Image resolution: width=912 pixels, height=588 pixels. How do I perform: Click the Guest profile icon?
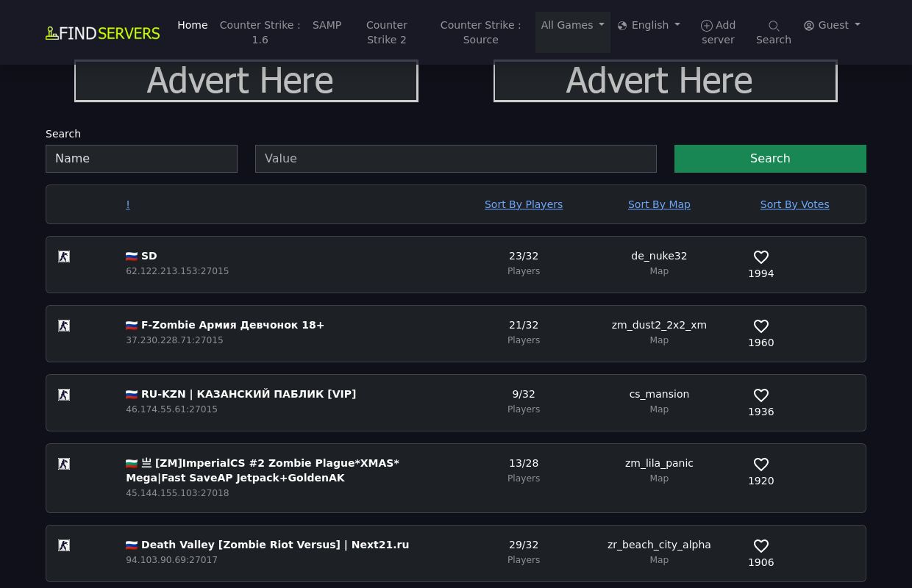click(809, 25)
